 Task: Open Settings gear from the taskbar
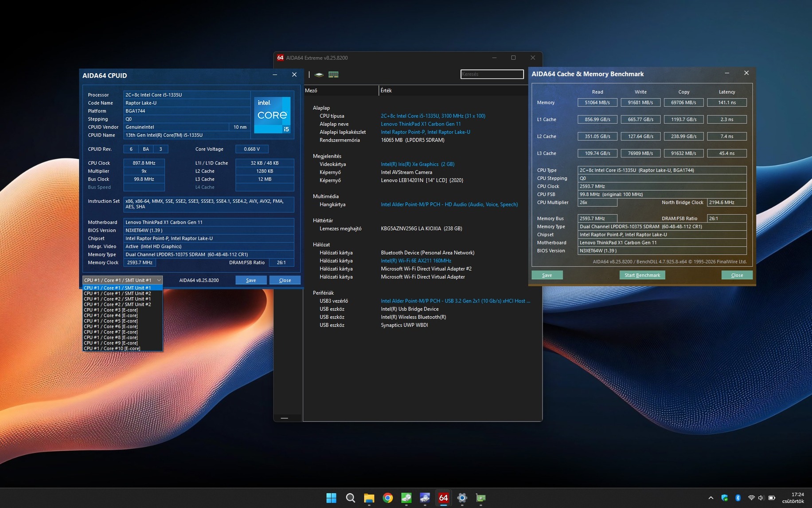point(462,498)
